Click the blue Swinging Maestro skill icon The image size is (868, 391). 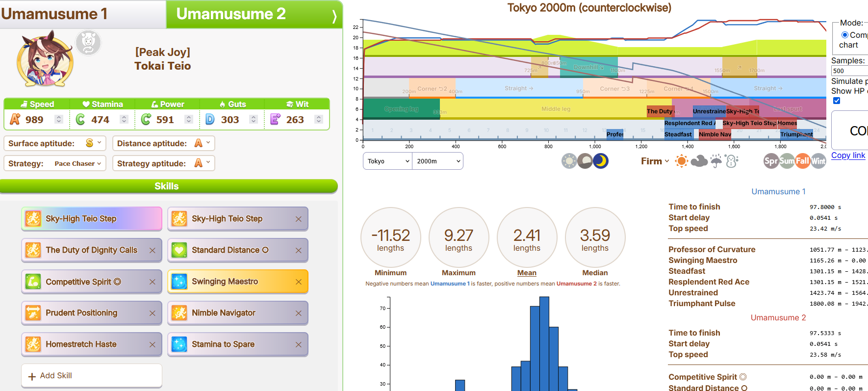179,282
